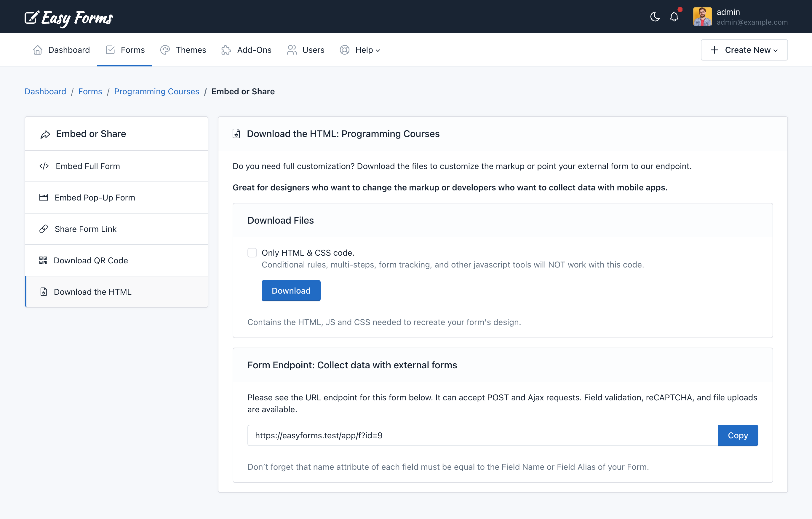Click the Embed Full Form code icon

point(44,166)
